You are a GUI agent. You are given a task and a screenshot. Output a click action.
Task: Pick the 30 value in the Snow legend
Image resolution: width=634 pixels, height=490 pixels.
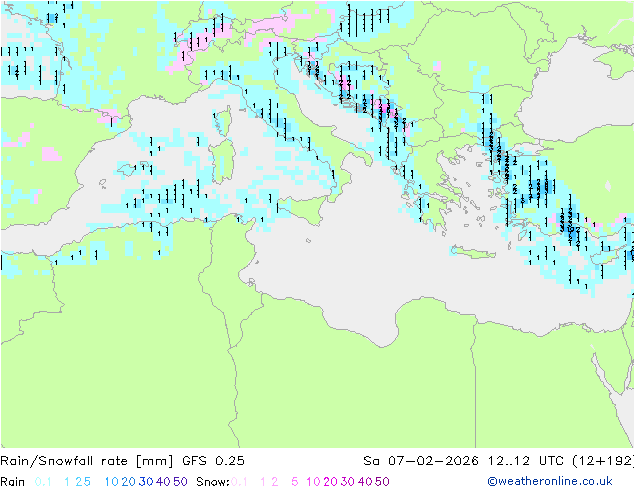(x=348, y=482)
